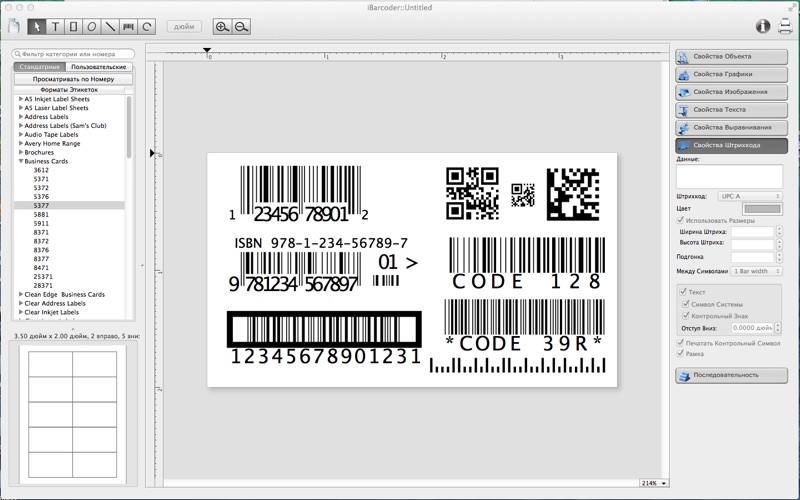Click the zoom in magnifier
Image resolution: width=800 pixels, height=500 pixels.
tap(222, 27)
